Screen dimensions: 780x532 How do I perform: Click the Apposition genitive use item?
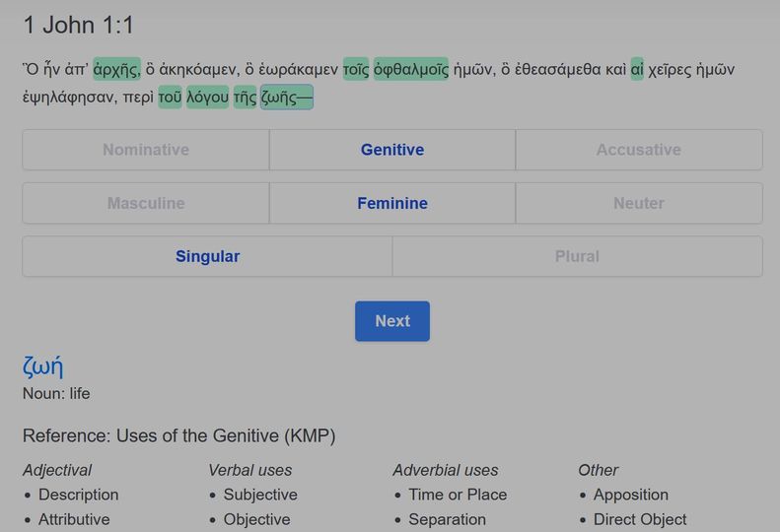631,495
